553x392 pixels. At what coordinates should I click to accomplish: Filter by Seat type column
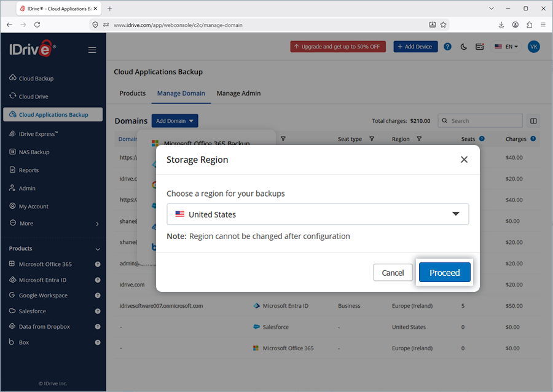[x=372, y=139]
